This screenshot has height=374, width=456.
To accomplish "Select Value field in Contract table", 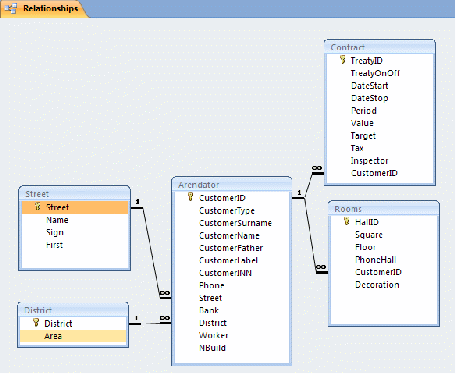I will pyautogui.click(x=362, y=123).
